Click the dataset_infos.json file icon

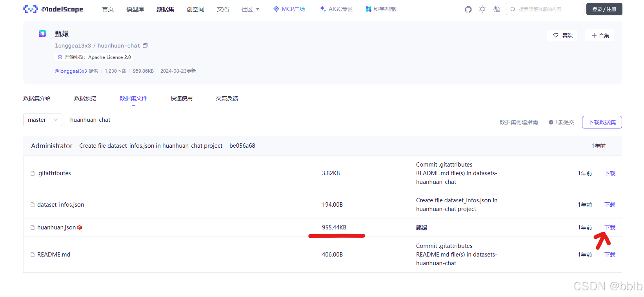(33, 205)
